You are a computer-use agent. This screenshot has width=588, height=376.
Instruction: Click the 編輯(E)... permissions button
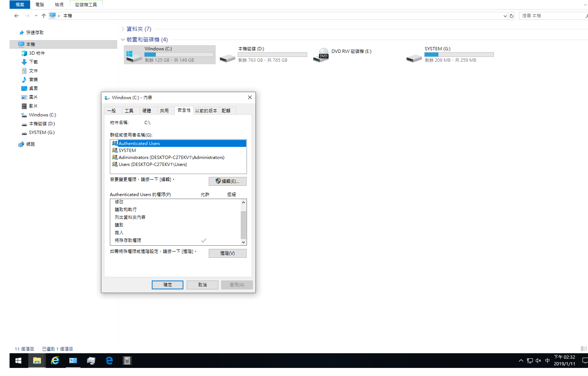(x=227, y=181)
